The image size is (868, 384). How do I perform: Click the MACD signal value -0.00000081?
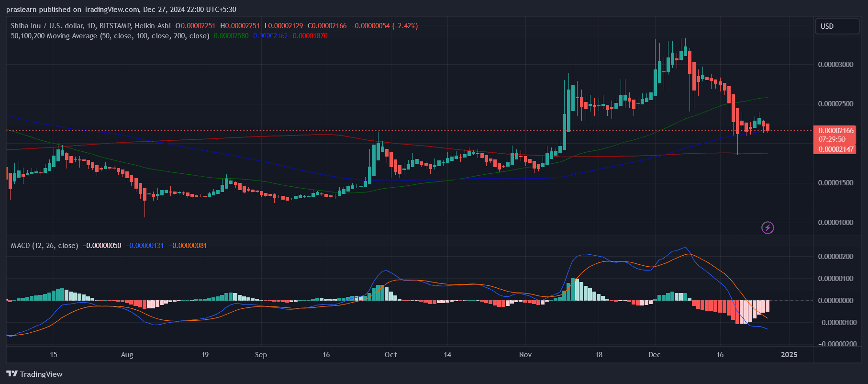pos(188,246)
